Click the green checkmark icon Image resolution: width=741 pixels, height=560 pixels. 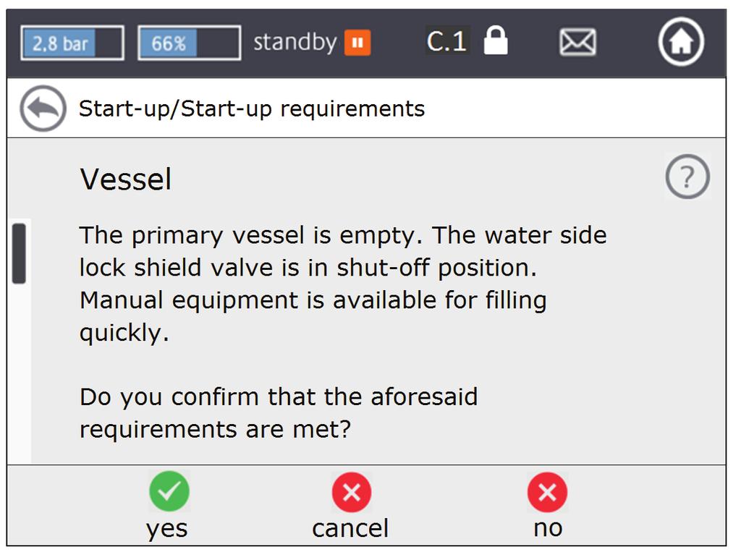(169, 491)
